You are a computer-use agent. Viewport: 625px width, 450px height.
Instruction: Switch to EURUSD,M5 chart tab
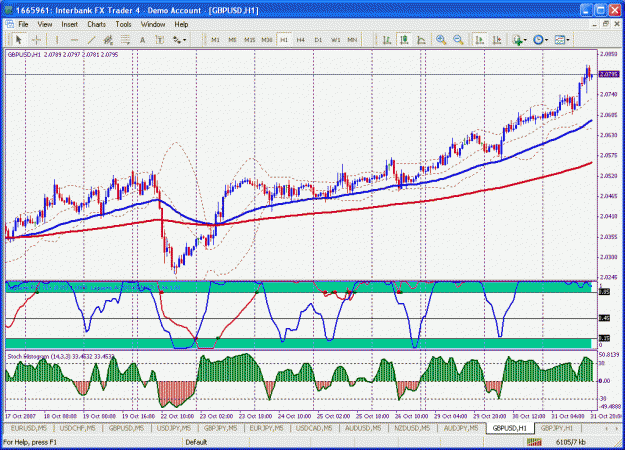click(x=28, y=428)
